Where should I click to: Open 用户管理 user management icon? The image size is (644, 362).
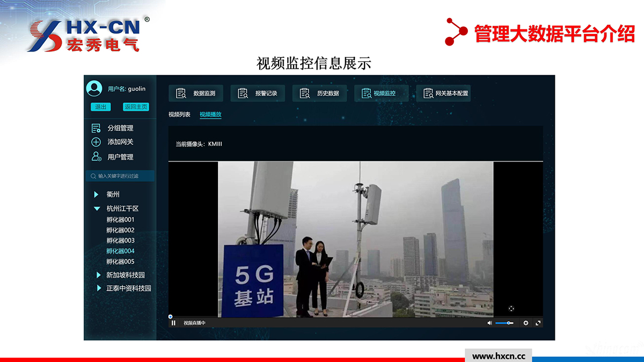pos(96,157)
